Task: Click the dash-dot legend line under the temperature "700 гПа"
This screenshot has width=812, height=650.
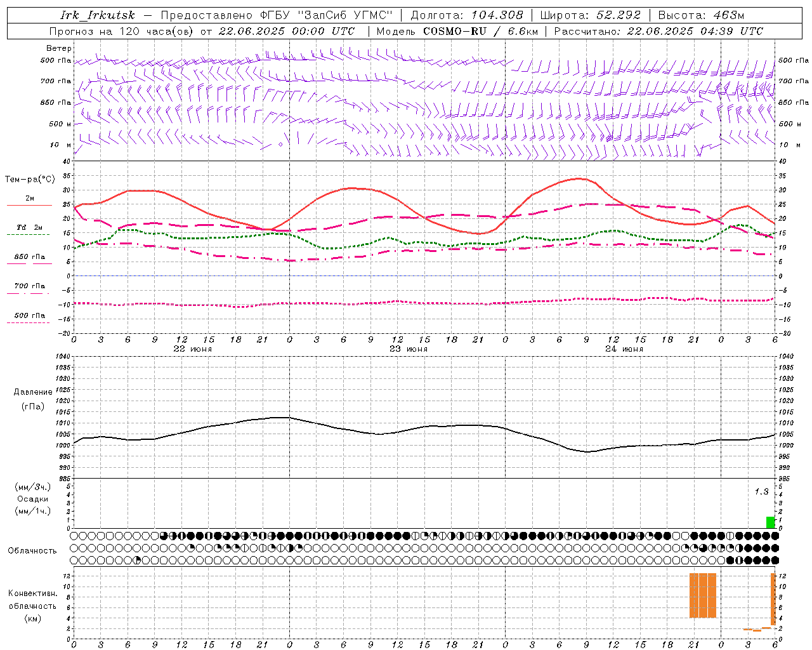Action: 28,293
